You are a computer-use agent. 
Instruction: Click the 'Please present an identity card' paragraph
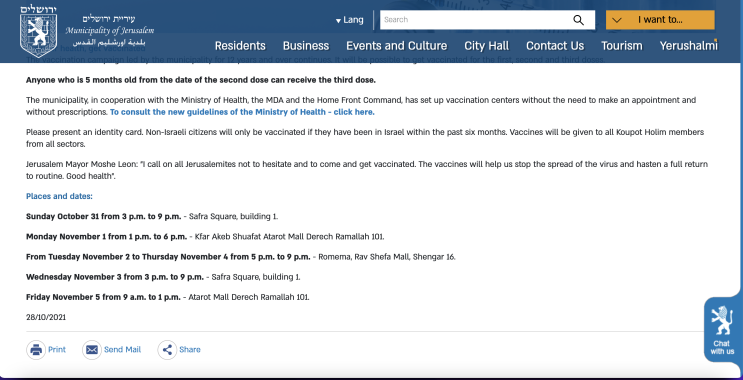point(365,138)
